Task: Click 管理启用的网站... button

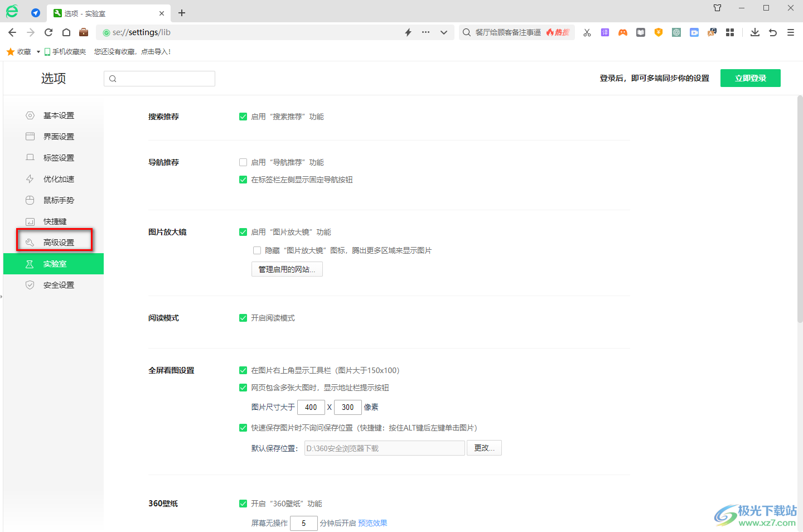Action: point(287,269)
